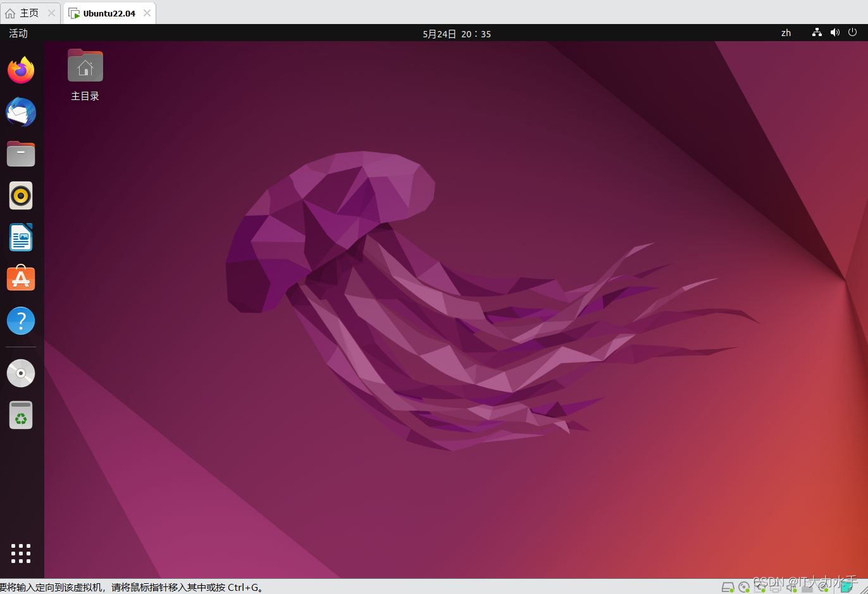Open the Help question-mark icon
Image resolution: width=868 pixels, height=594 pixels.
pyautogui.click(x=21, y=321)
